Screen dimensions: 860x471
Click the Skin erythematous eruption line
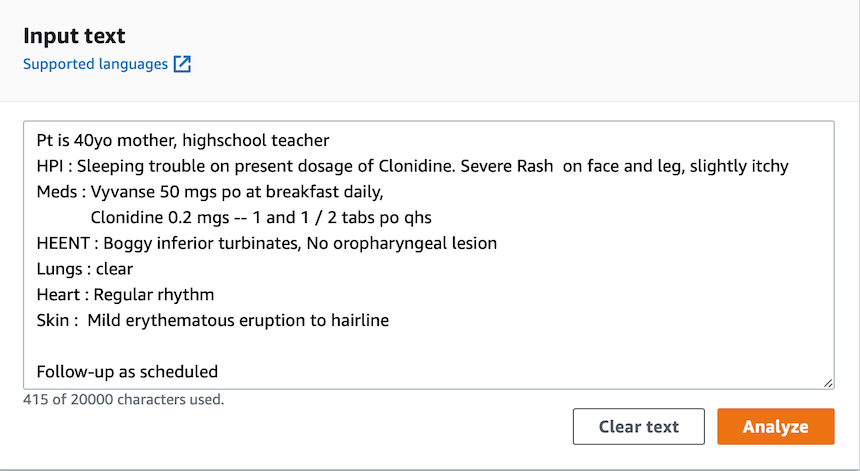click(x=238, y=321)
